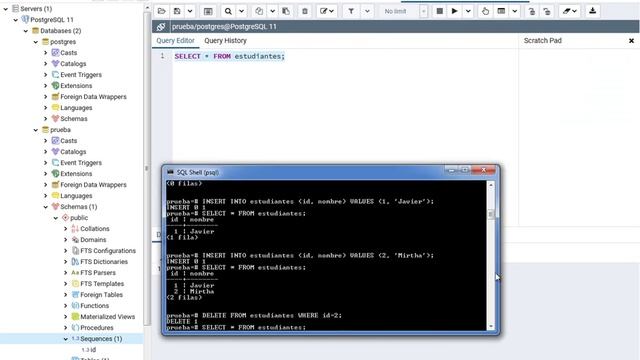Open the Filter options dropdown arrow
Viewport: 640px width, 360px height.
(367, 11)
